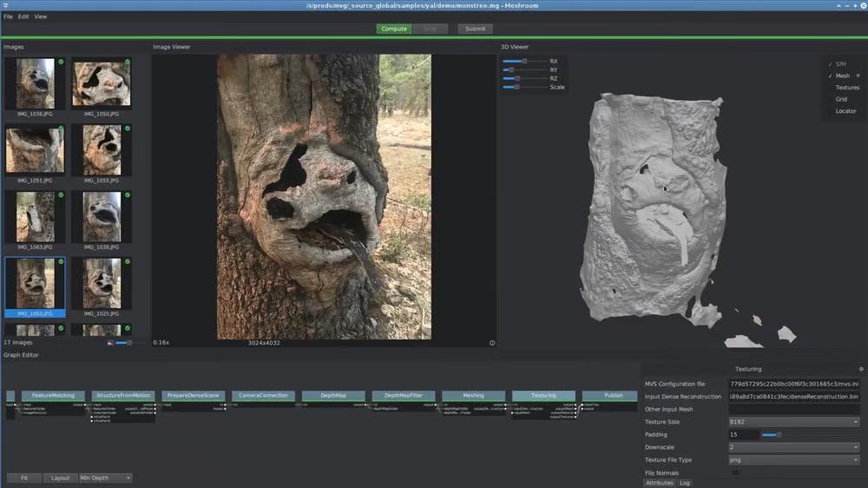868x488 pixels.
Task: Adjust the RX rotation slider
Action: pyautogui.click(x=524, y=62)
